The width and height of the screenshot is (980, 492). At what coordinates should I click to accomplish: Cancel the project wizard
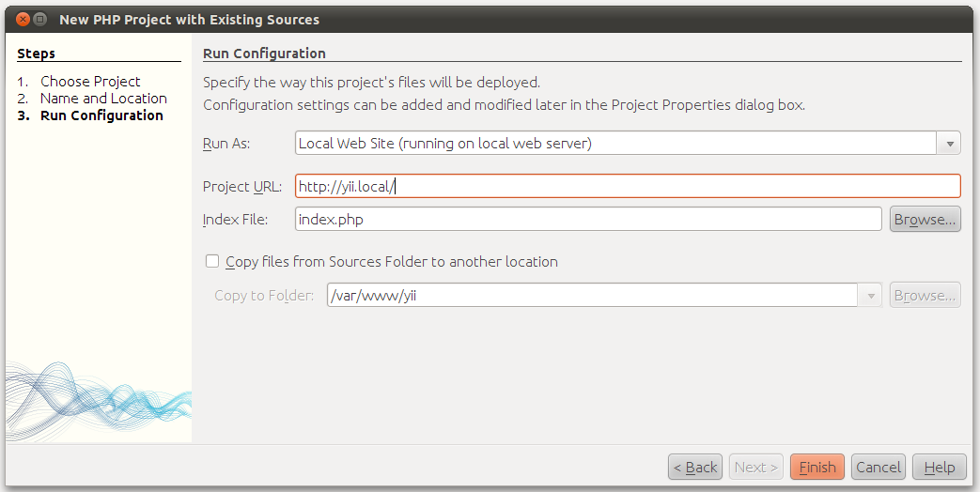point(879,467)
